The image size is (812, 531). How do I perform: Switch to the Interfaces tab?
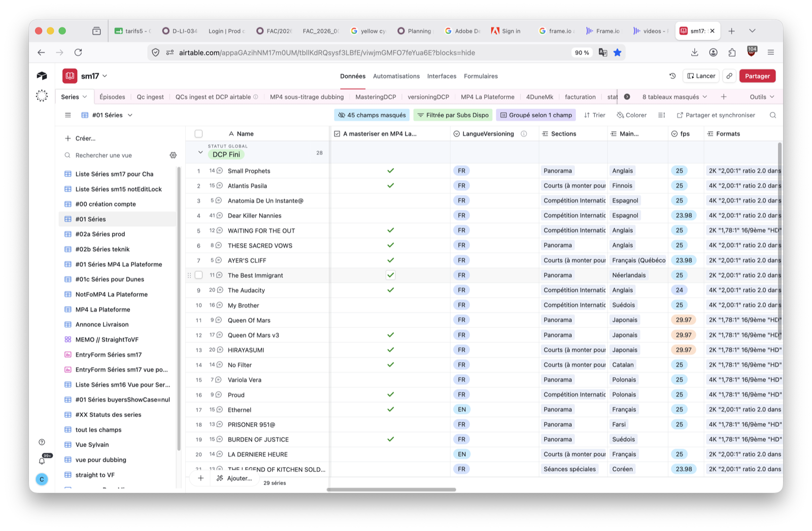pyautogui.click(x=442, y=76)
